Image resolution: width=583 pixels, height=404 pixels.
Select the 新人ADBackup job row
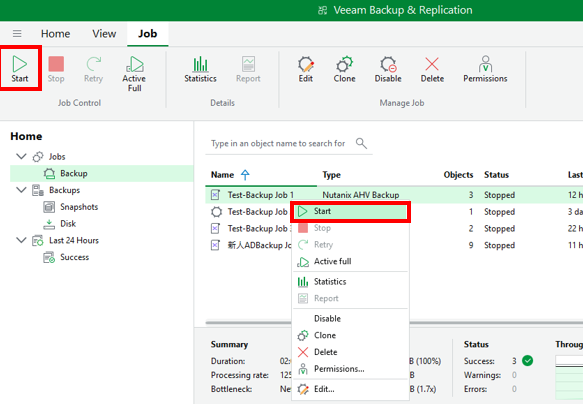point(495,245)
